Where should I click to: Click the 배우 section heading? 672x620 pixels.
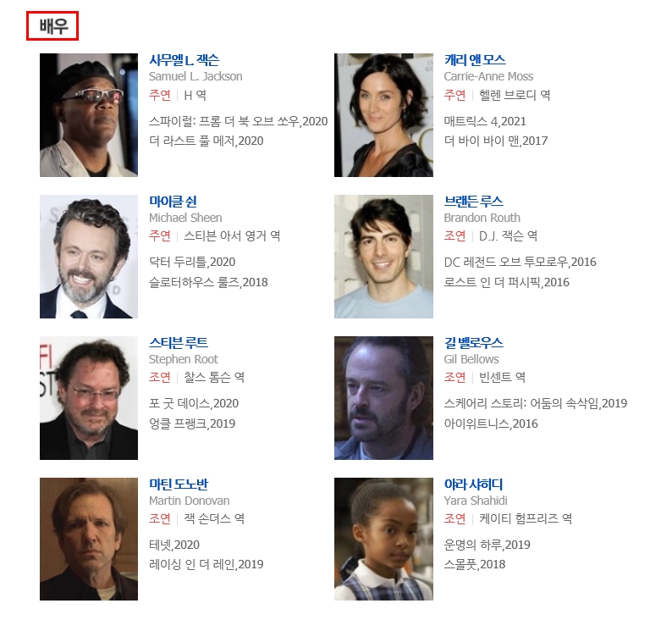[x=52, y=26]
